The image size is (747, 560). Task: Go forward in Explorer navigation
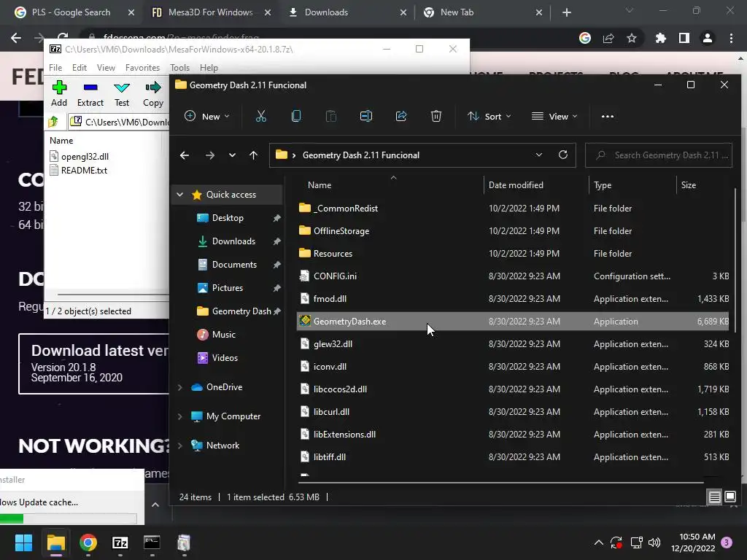pyautogui.click(x=209, y=155)
